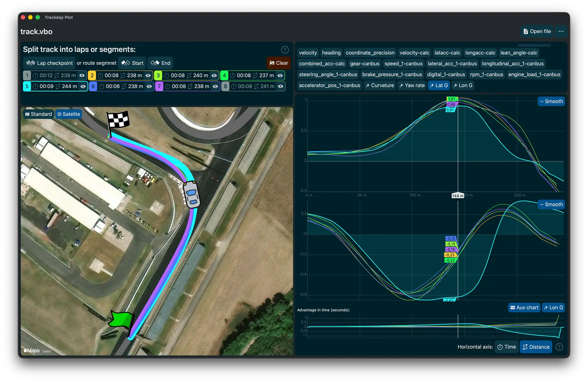The image size is (588, 382).
Task: Deselect the highlighted Lat G channel
Action: coord(439,85)
